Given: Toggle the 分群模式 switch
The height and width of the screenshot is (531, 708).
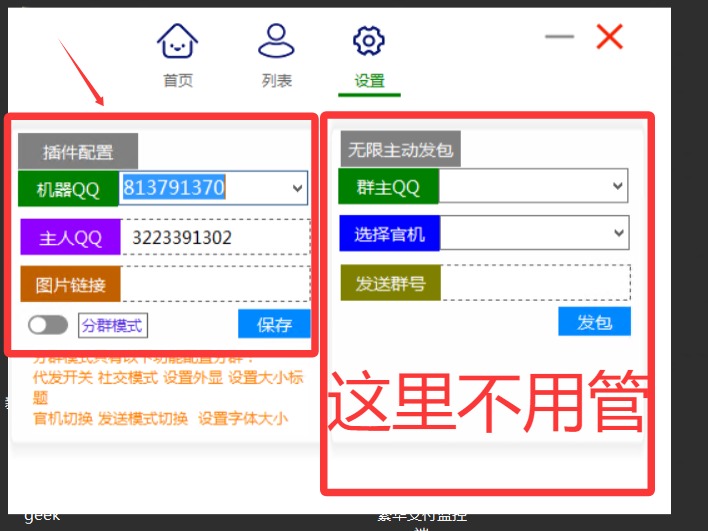Looking at the screenshot, I should coord(49,325).
